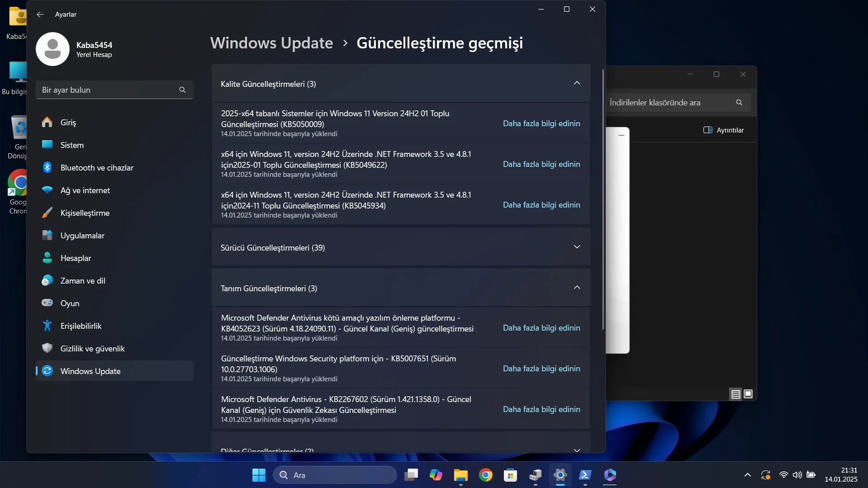Click the paintbrush icon for Kişiselleştirme
Viewport: 868px width, 488px height.
pyautogui.click(x=47, y=213)
